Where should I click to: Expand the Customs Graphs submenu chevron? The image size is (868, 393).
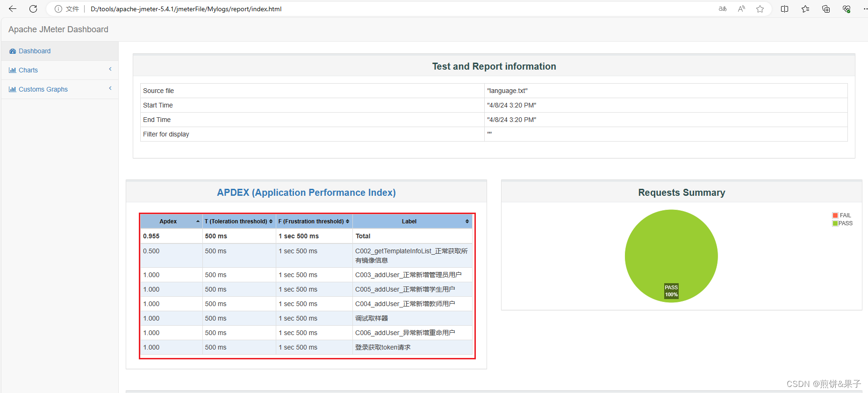[110, 88]
